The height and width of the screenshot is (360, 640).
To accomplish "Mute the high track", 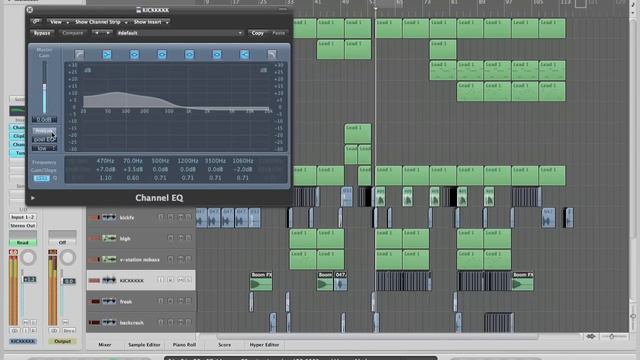I will point(180,238).
